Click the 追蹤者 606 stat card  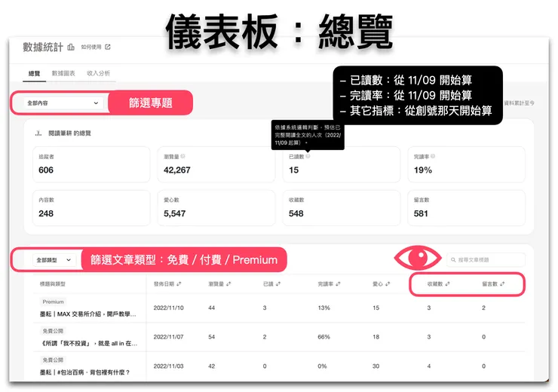(x=91, y=164)
